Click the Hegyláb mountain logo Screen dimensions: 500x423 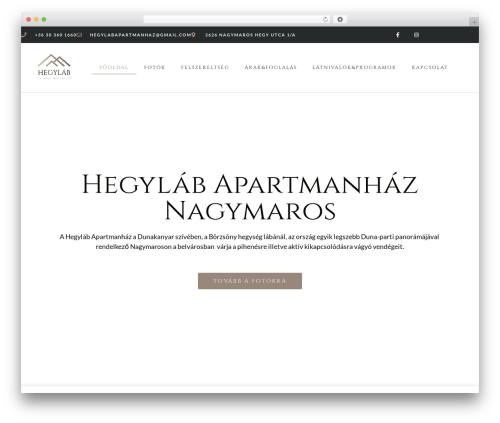pos(54,66)
